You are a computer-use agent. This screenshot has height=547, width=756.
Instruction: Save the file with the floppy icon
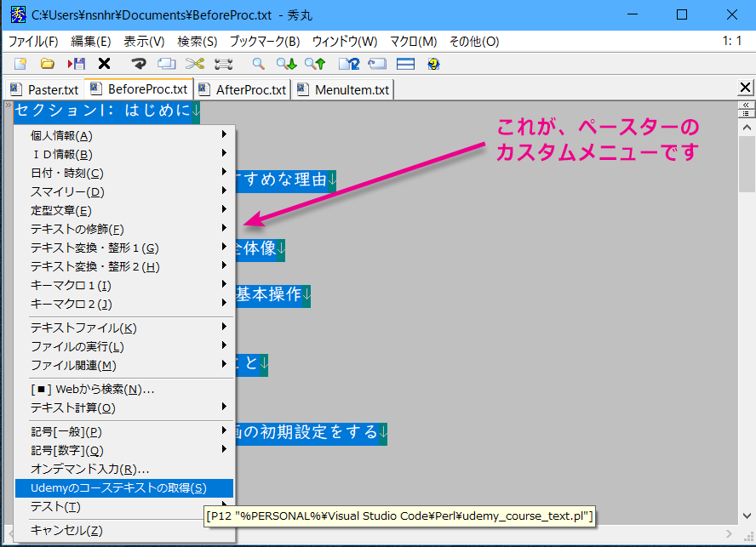click(76, 64)
